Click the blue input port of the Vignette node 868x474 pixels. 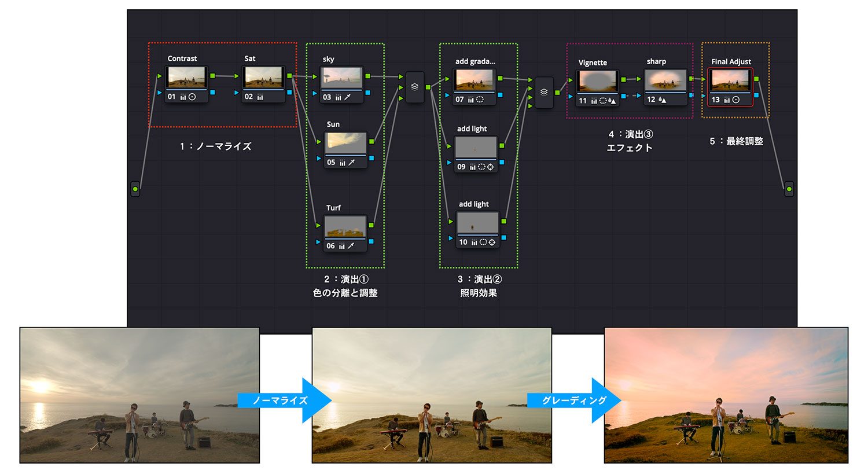pyautogui.click(x=571, y=95)
